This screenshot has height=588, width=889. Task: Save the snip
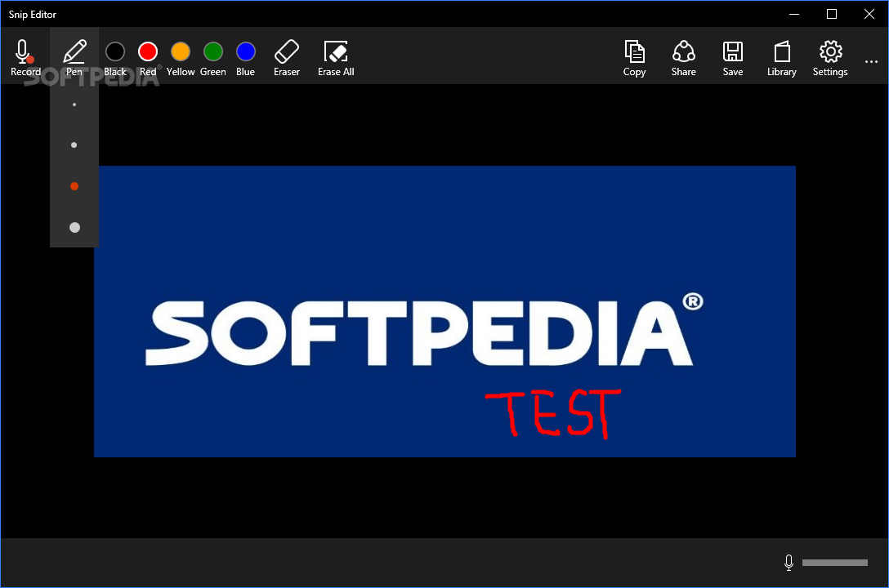pos(732,57)
